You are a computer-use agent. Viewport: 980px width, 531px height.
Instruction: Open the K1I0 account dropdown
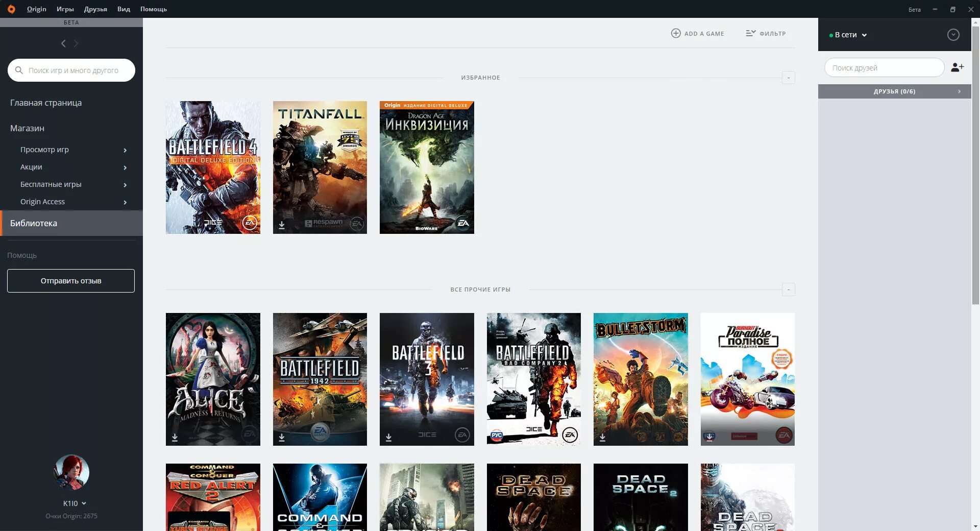pos(75,503)
